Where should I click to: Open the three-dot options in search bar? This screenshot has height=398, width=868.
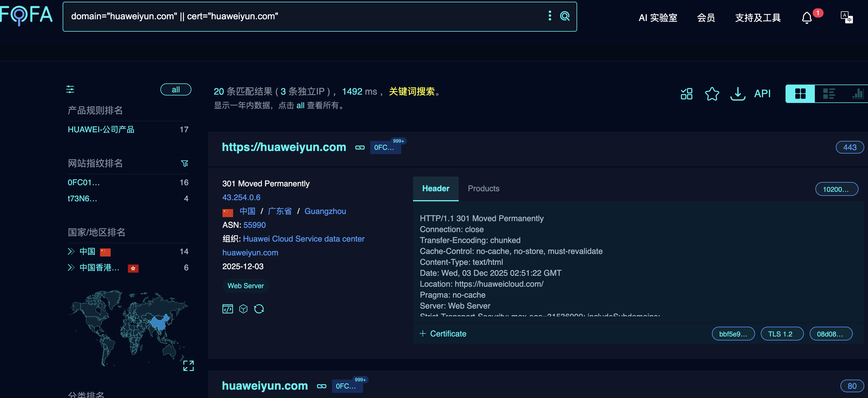click(x=550, y=16)
